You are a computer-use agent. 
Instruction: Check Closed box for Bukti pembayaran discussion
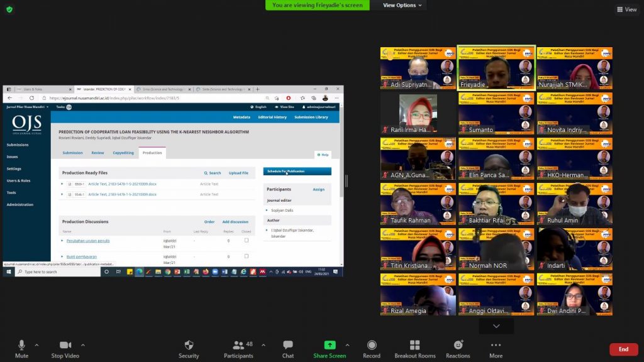(246, 256)
